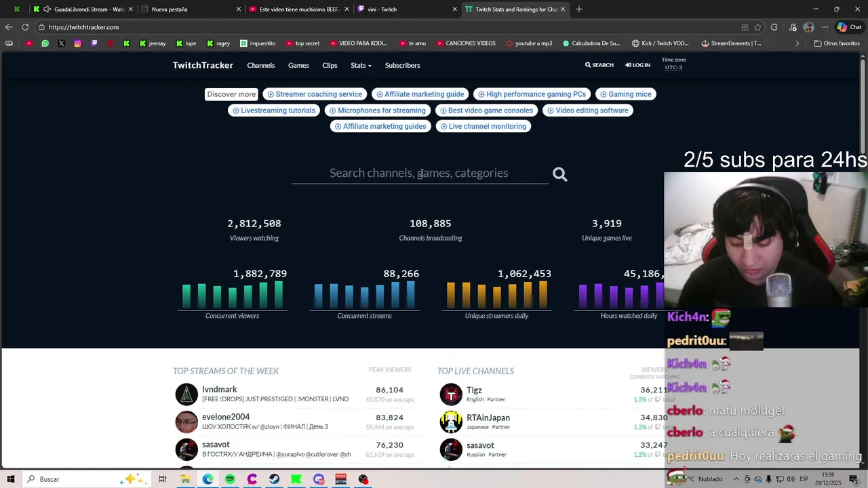Open the browser profile avatar
Screen dimensions: 868x488
click(x=808, y=27)
